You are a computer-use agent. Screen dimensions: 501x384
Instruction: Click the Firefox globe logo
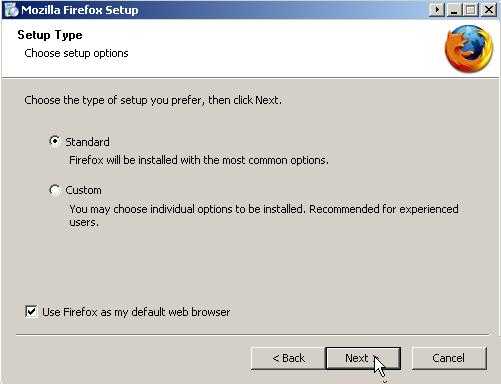tap(469, 49)
